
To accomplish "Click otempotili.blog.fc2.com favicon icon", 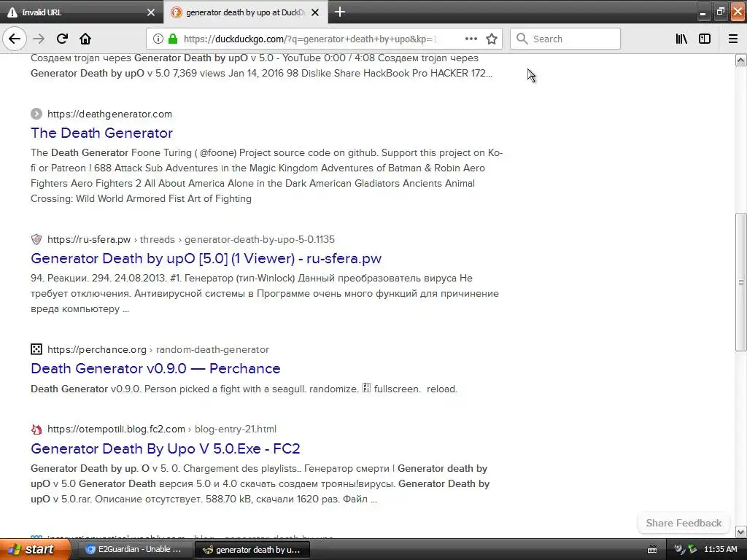I will click(36, 429).
